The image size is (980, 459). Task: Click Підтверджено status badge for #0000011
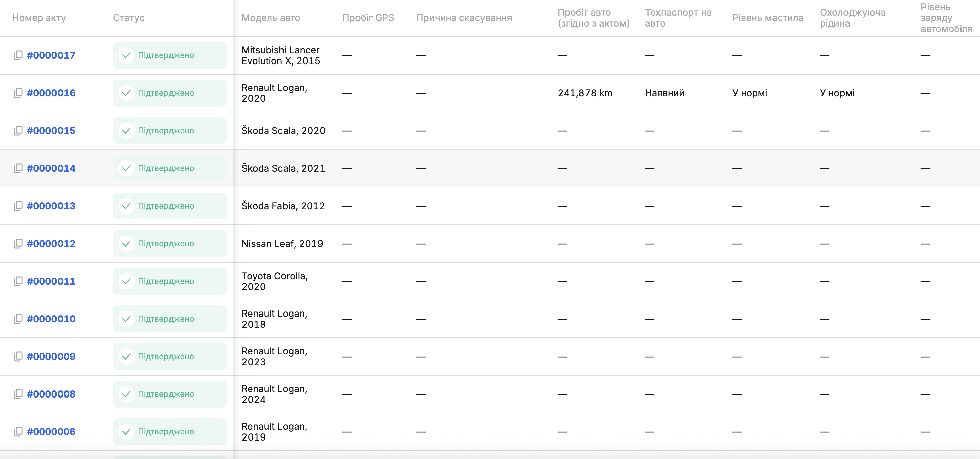tap(170, 281)
